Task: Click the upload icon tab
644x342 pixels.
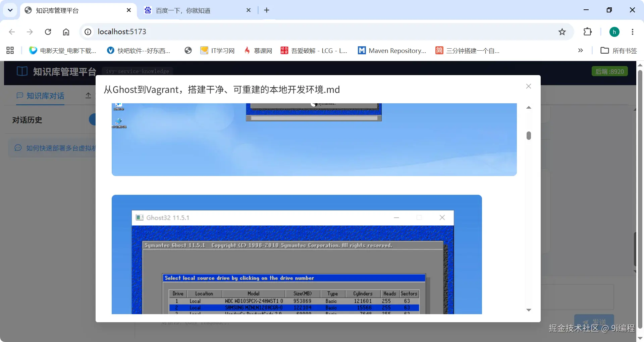Action: coord(88,96)
